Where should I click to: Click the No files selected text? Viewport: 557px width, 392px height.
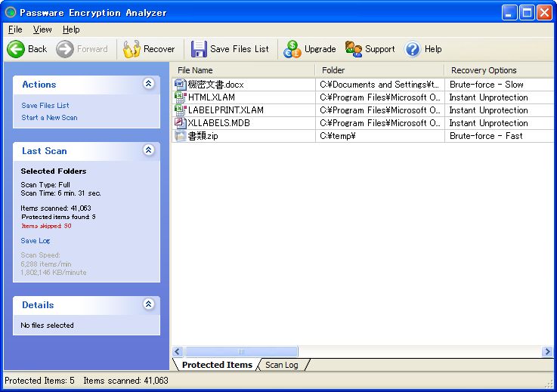[x=48, y=326]
